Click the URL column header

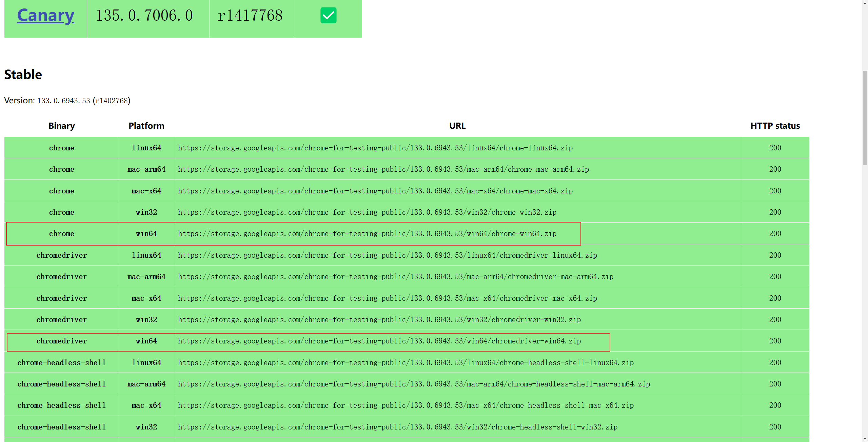point(457,126)
